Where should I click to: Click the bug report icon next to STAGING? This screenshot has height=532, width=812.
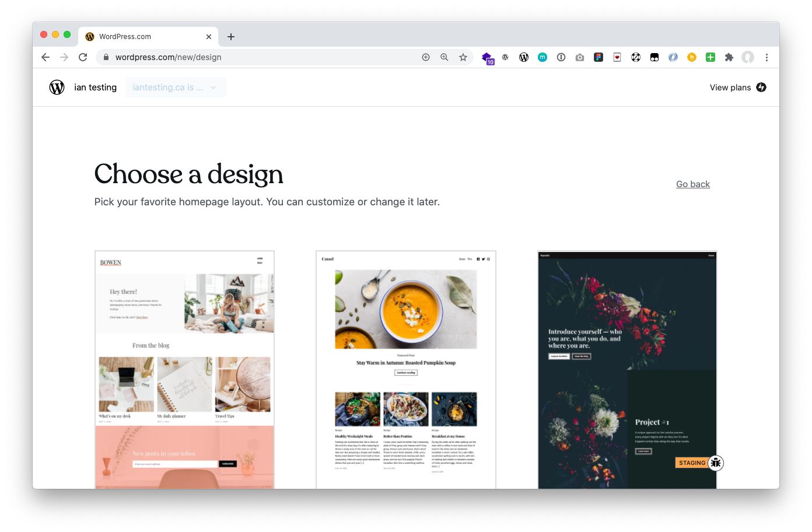716,463
